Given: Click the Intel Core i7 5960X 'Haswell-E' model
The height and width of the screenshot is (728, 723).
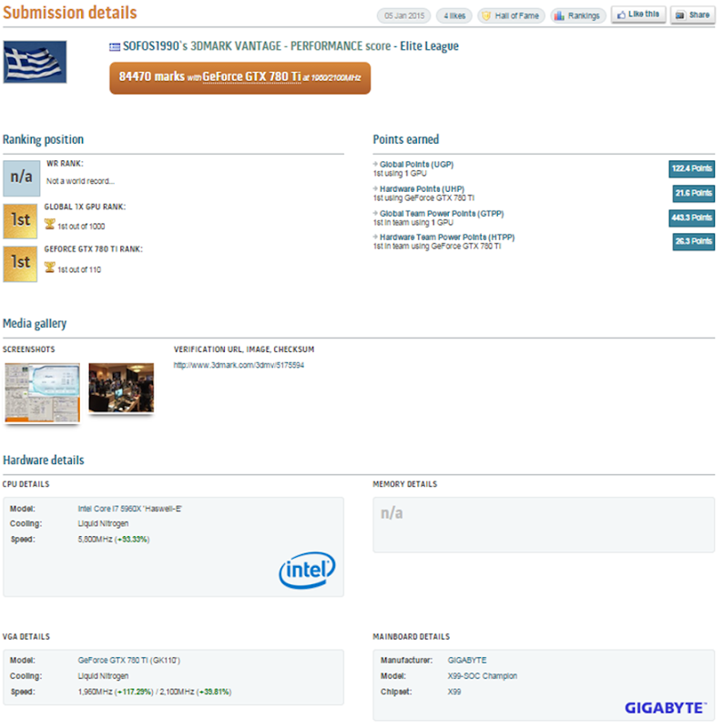Looking at the screenshot, I should tap(129, 509).
